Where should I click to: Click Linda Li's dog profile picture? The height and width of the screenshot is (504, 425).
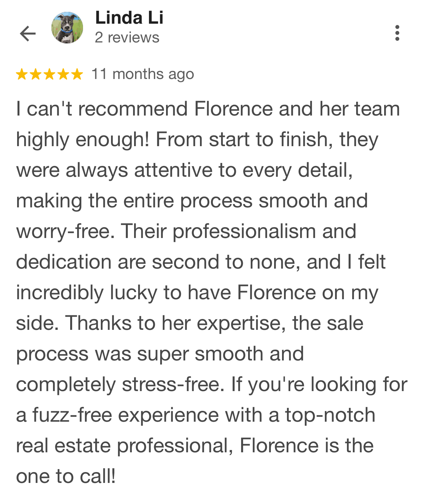pos(67,28)
